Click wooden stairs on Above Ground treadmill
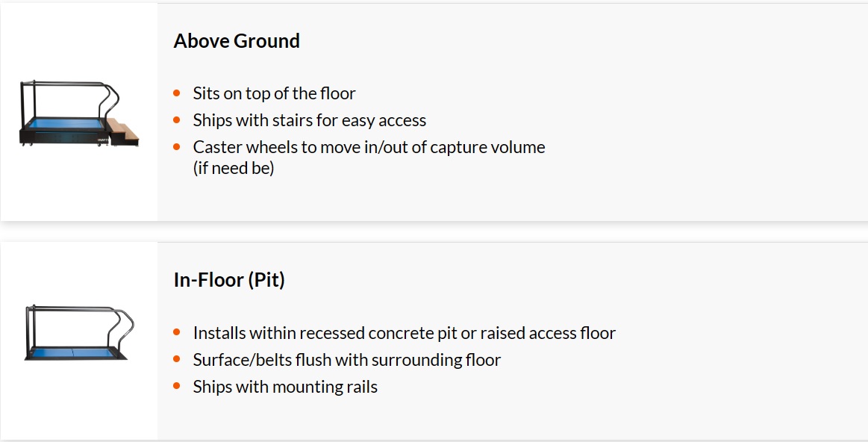 (x=122, y=132)
